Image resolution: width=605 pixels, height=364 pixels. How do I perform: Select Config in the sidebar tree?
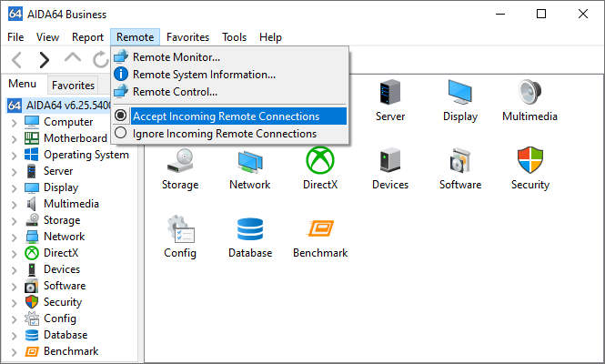[60, 318]
